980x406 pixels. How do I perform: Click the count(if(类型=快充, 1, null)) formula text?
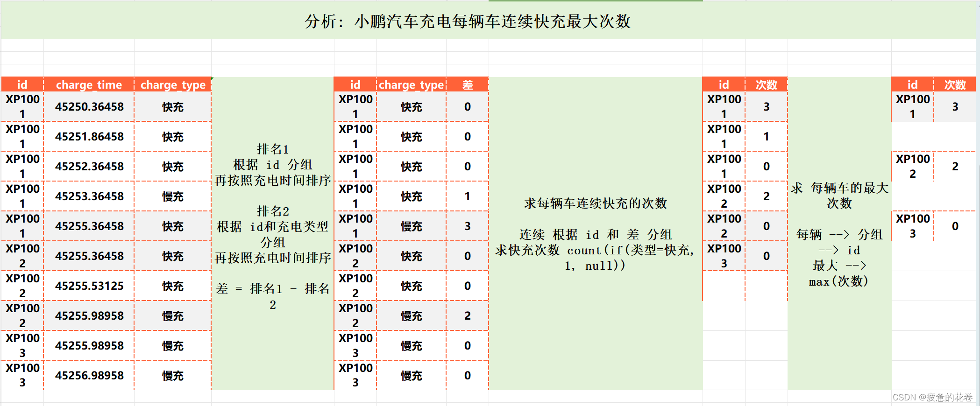point(631,258)
